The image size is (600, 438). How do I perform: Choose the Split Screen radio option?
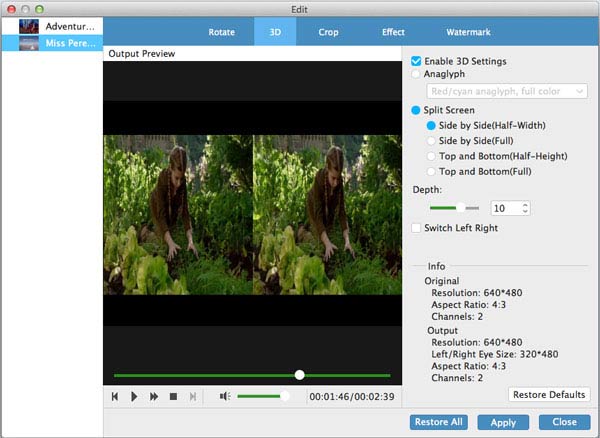[416, 110]
